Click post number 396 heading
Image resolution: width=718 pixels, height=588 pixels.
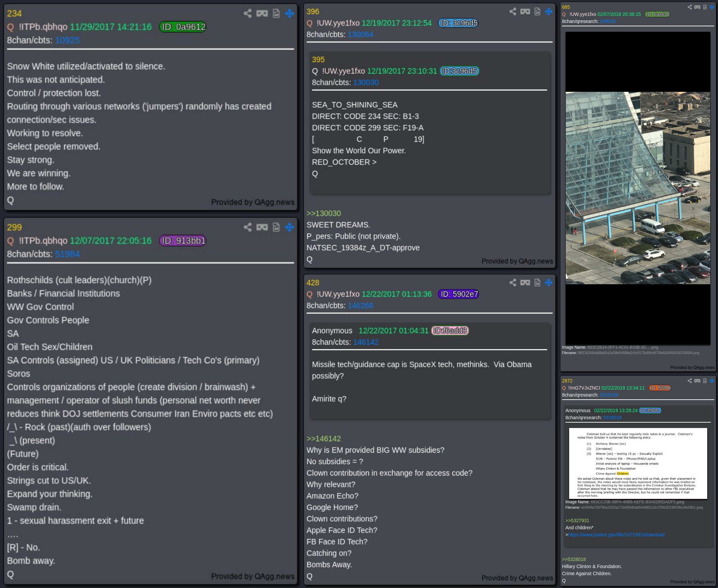(x=313, y=11)
